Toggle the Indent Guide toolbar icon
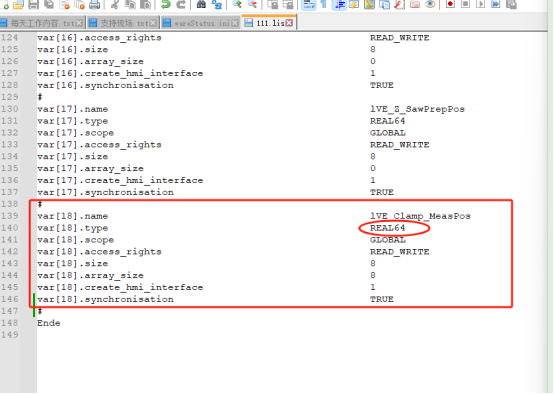This screenshot has height=394, width=554. point(339,4)
